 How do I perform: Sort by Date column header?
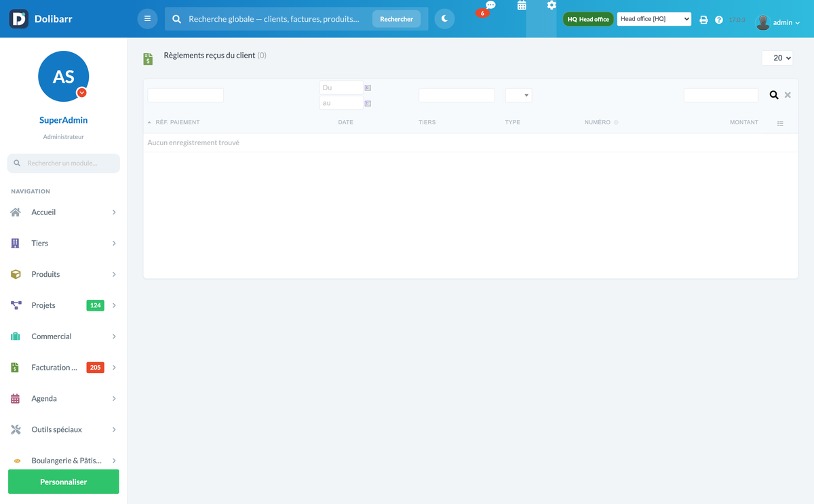click(x=346, y=122)
